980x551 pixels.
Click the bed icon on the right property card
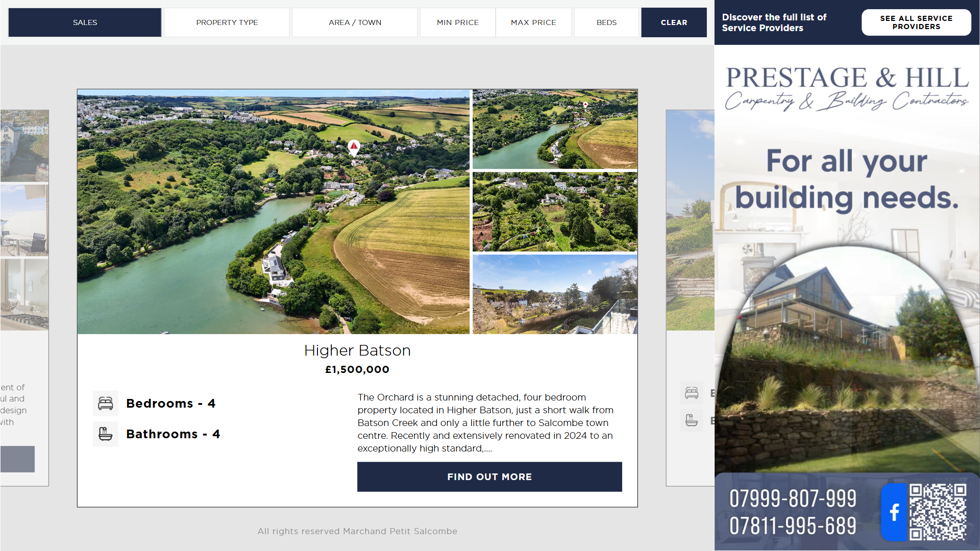(x=692, y=393)
